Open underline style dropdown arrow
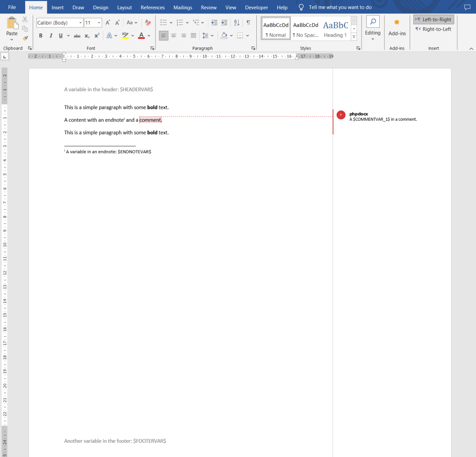The width and height of the screenshot is (476, 457). (69, 35)
